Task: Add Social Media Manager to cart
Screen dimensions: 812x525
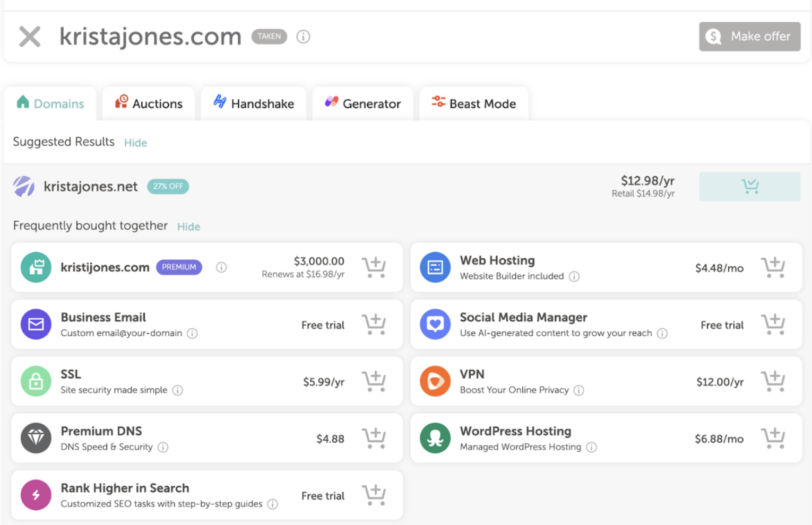Action: coord(773,325)
